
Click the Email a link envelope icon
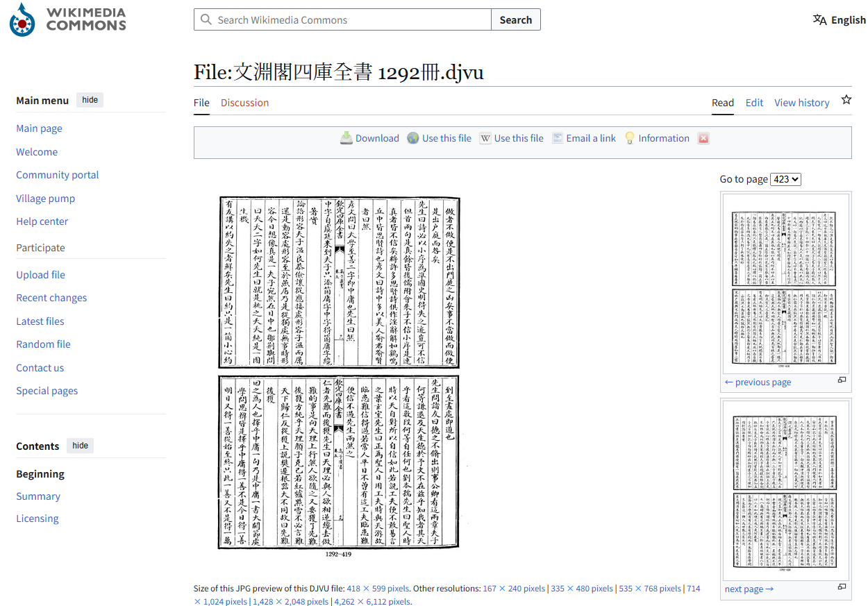point(558,138)
